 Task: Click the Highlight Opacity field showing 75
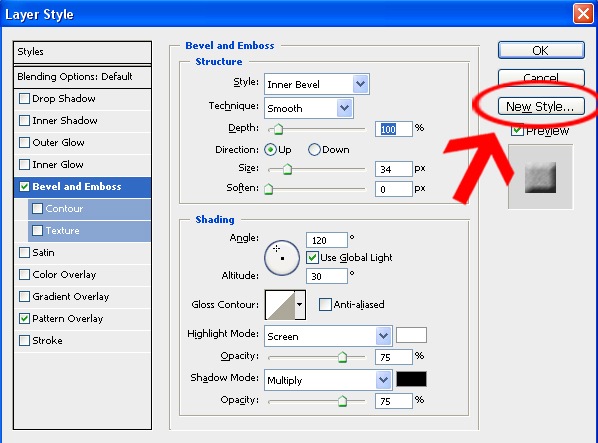tap(394, 357)
